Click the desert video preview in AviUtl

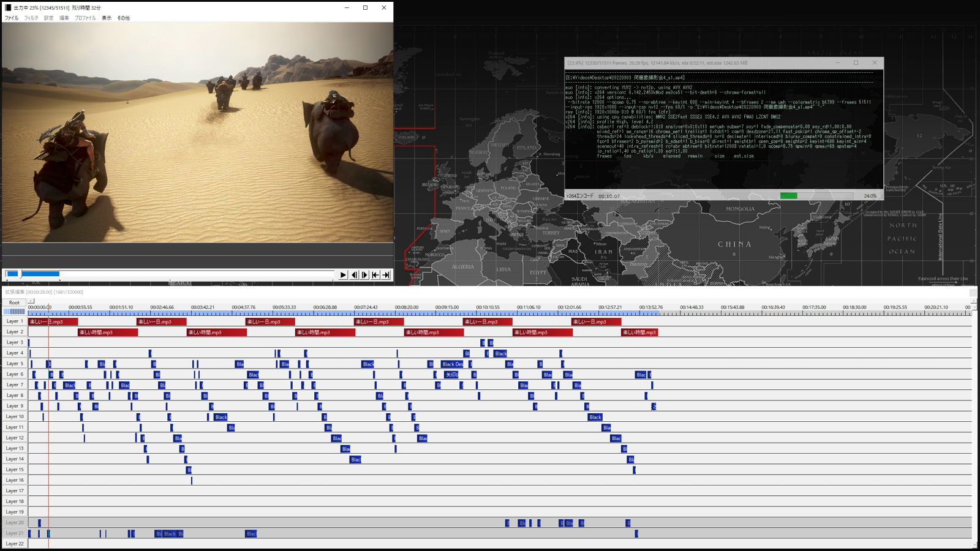197,132
